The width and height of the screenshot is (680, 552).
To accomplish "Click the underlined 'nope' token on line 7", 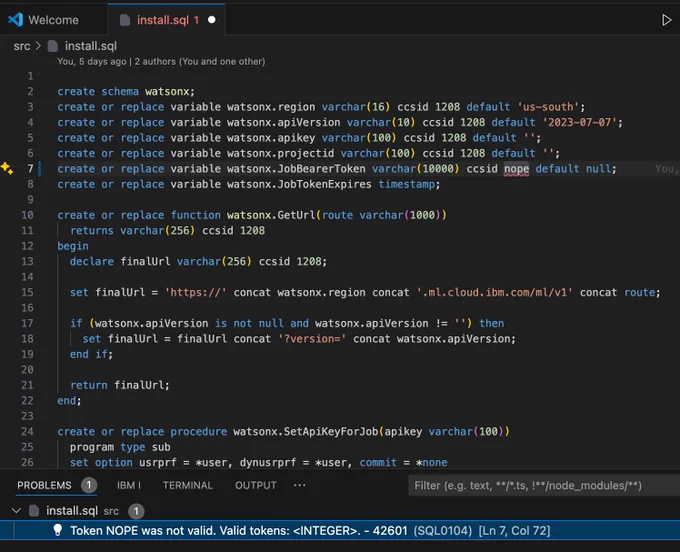I will pos(516,169).
